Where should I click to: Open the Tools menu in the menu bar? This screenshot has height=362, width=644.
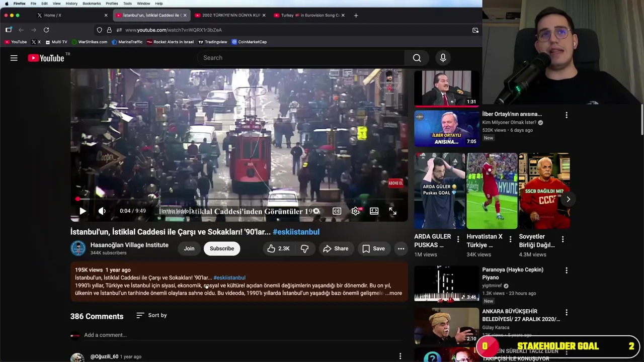[128, 4]
